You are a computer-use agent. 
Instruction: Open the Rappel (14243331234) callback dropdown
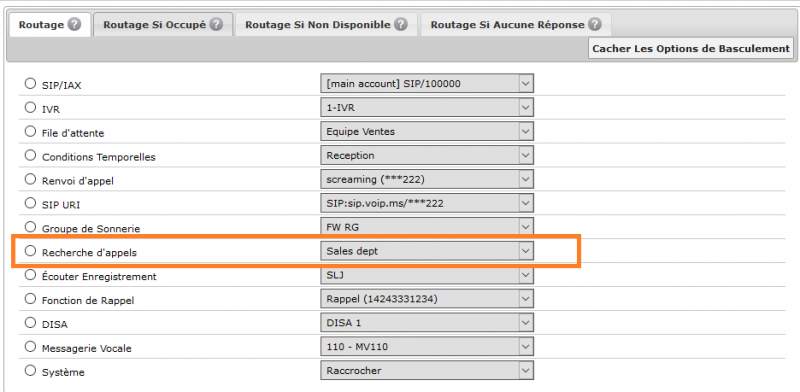pyautogui.click(x=427, y=299)
